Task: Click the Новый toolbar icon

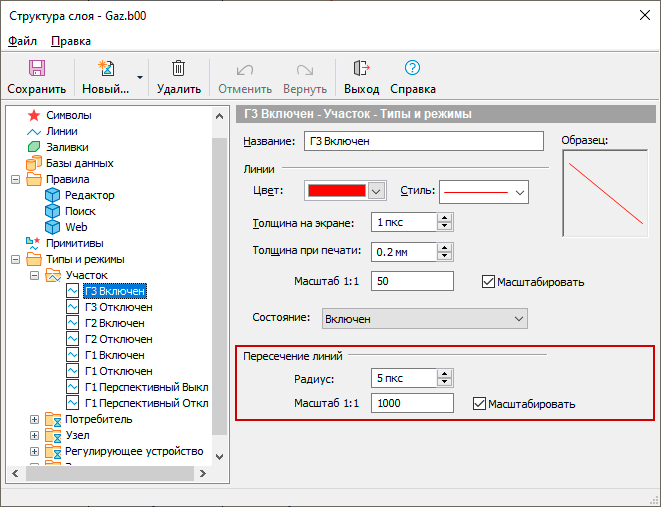Action: (105, 69)
